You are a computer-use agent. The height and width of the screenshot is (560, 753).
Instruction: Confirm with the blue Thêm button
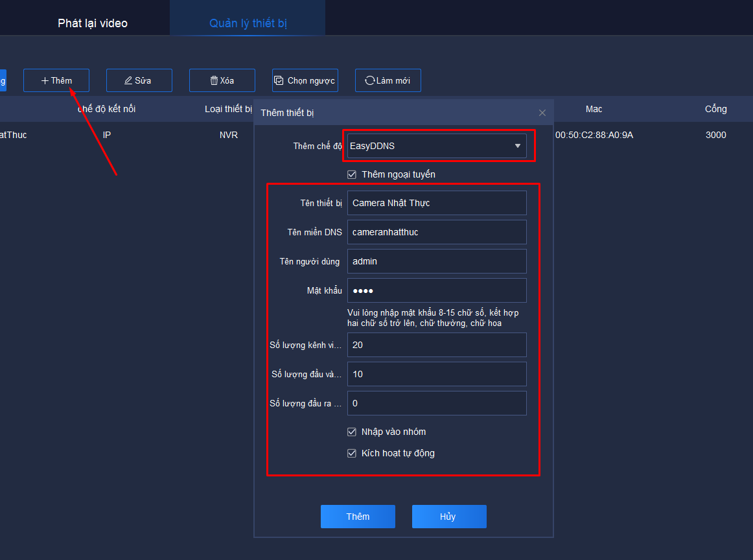pyautogui.click(x=358, y=517)
